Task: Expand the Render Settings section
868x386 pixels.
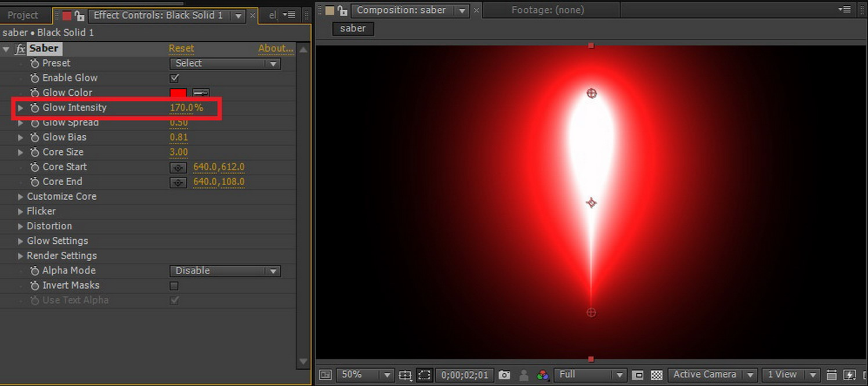Action: (x=21, y=256)
